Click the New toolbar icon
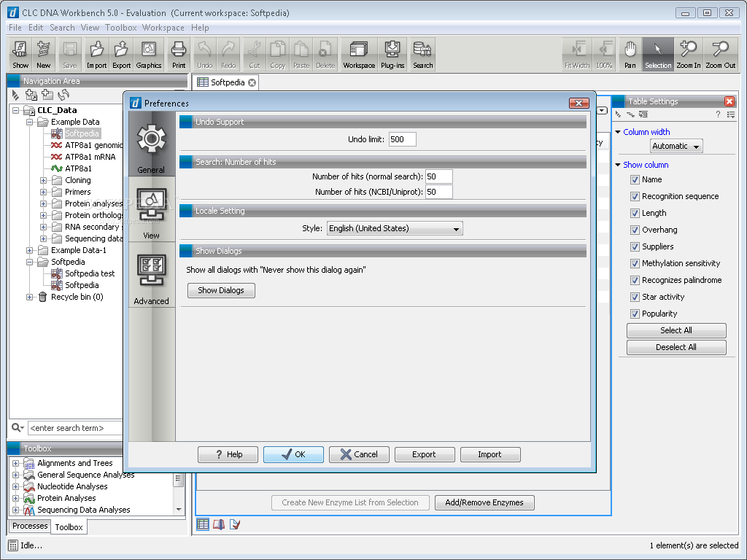The height and width of the screenshot is (560, 747). (43, 54)
